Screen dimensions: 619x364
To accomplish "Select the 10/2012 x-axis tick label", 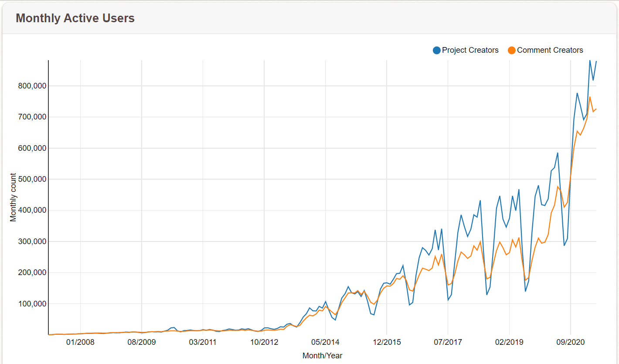I will (264, 342).
